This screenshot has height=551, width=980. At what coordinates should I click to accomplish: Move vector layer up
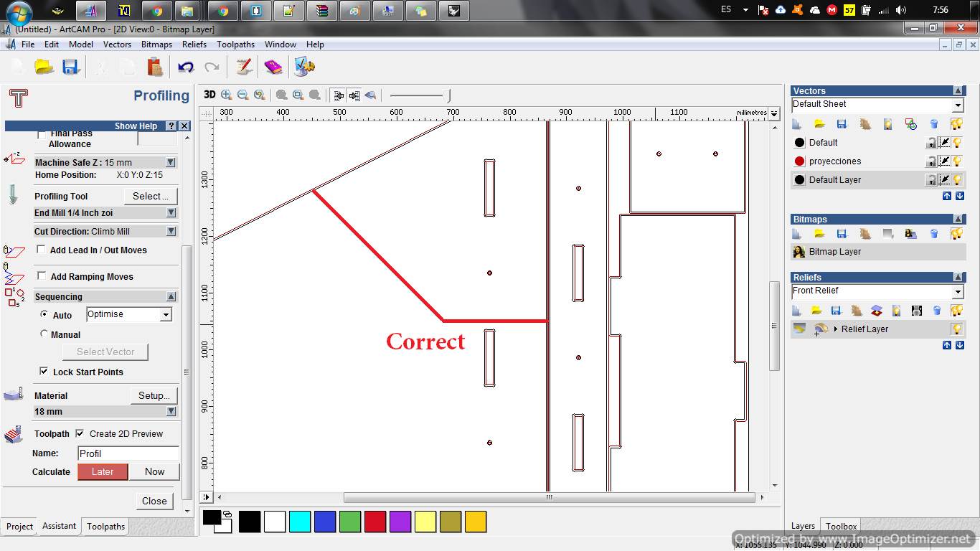947,196
